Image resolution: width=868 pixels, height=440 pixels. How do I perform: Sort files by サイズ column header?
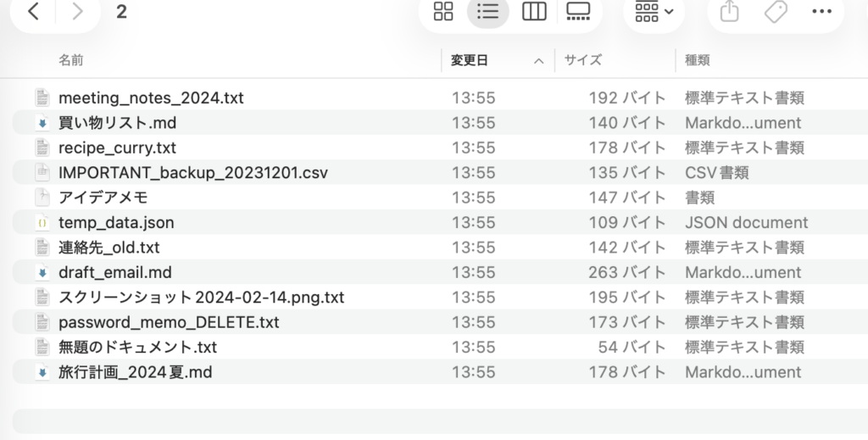coord(583,60)
